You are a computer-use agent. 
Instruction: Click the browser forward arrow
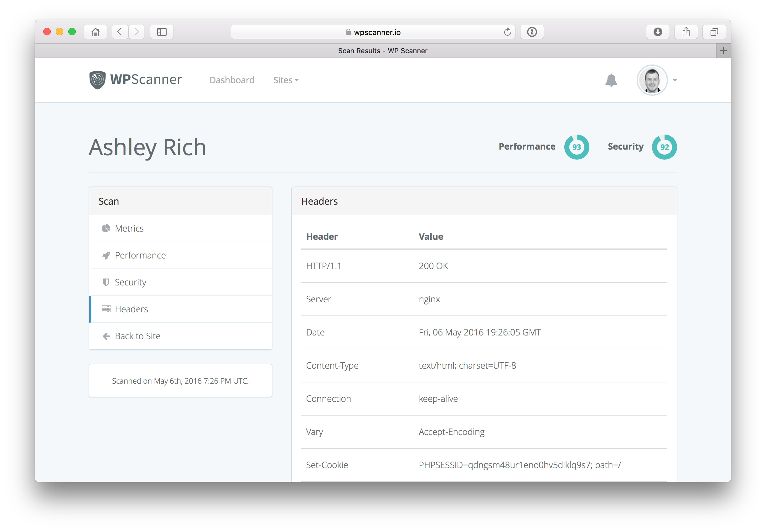pyautogui.click(x=137, y=32)
